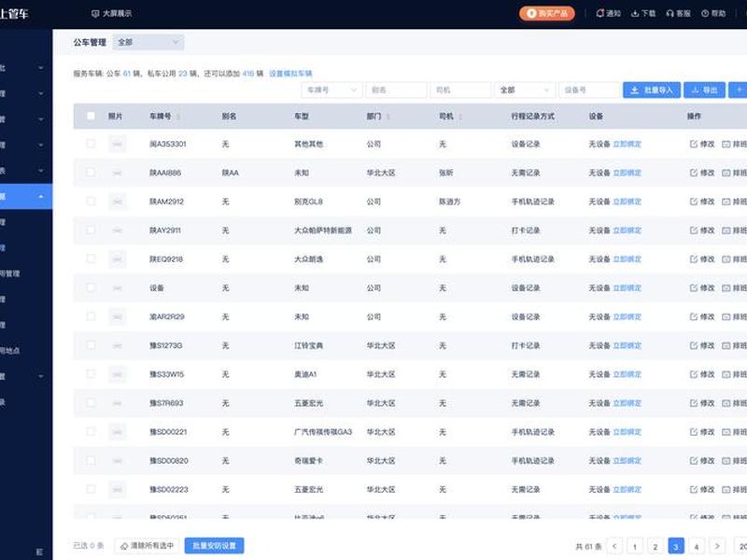Contact 客服 via the headset icon
The width and height of the screenshot is (747, 560).
(x=678, y=13)
